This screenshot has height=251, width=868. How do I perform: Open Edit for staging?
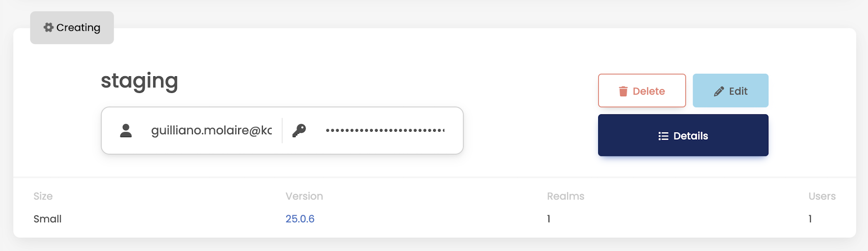click(x=731, y=90)
